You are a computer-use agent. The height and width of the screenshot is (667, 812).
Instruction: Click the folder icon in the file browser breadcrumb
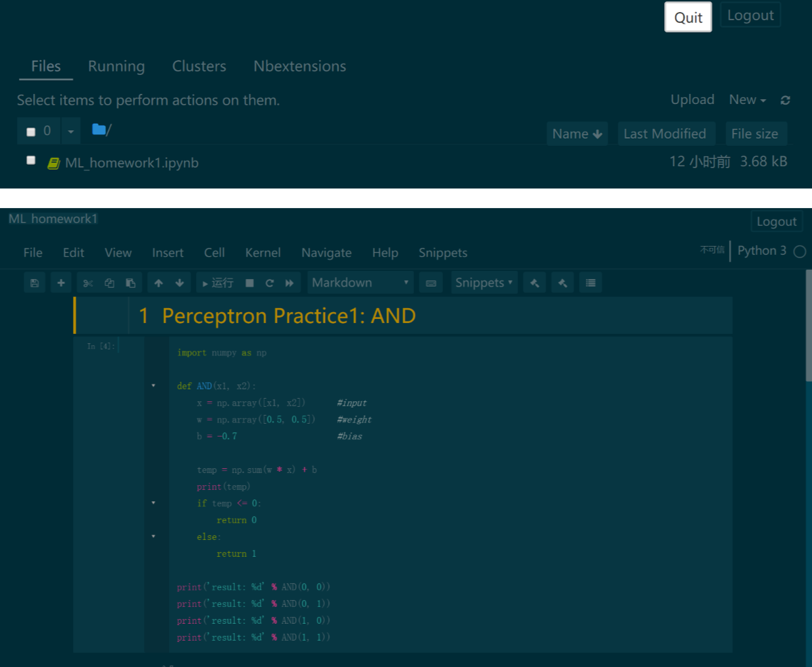pyautogui.click(x=99, y=129)
